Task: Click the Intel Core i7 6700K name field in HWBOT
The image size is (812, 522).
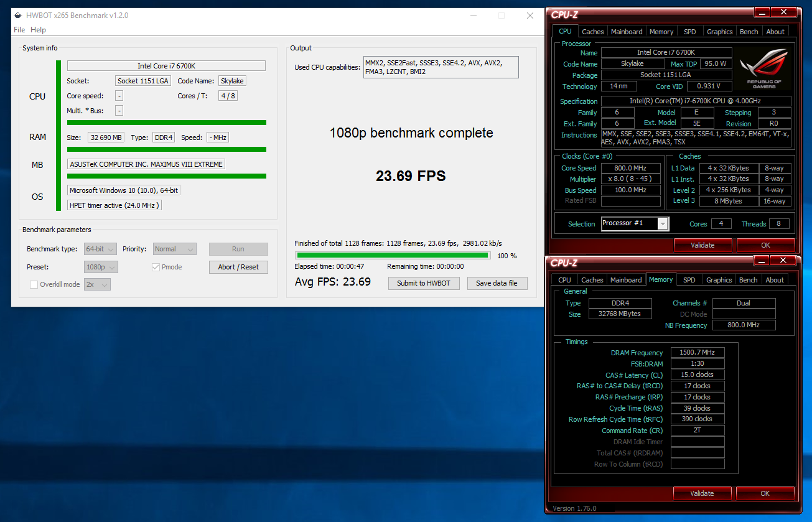Action: tap(166, 66)
